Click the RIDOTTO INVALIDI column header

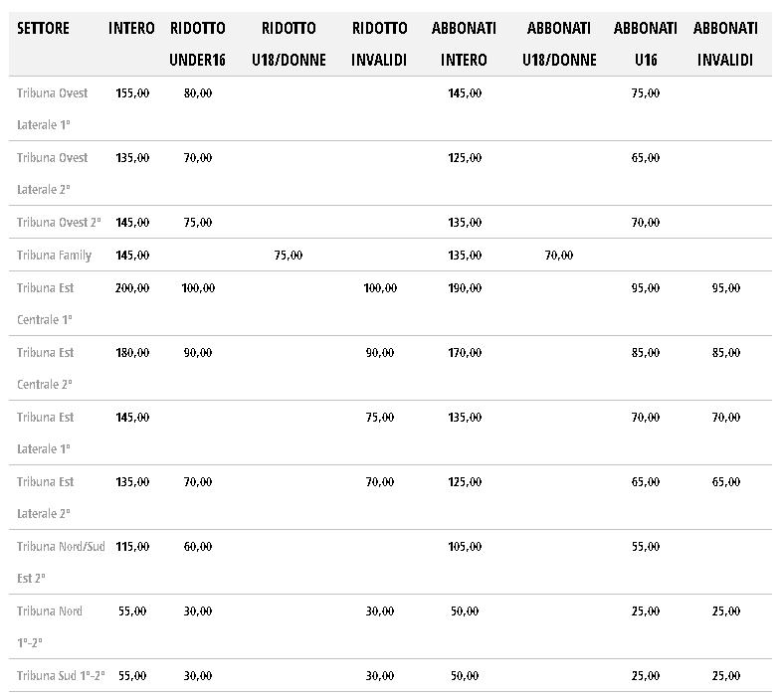(379, 44)
